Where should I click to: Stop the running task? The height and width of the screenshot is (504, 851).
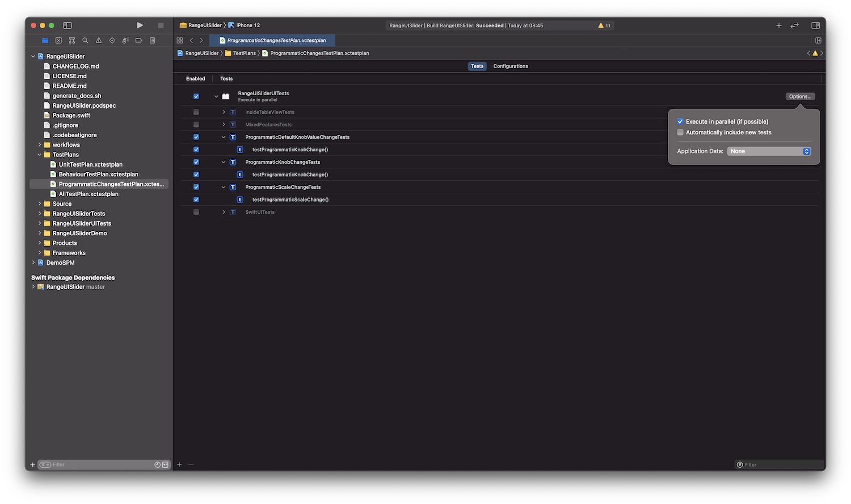(161, 26)
